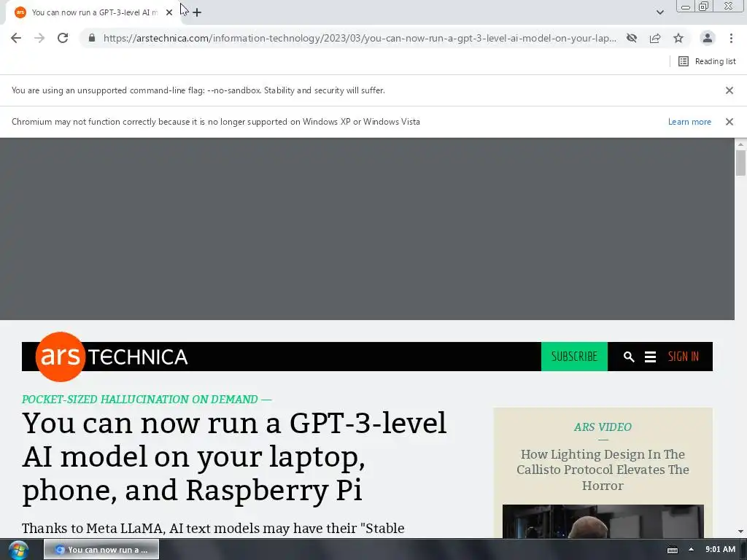This screenshot has width=747, height=560.
Task: Click the 9:01 AM taskbar clock
Action: 720,550
